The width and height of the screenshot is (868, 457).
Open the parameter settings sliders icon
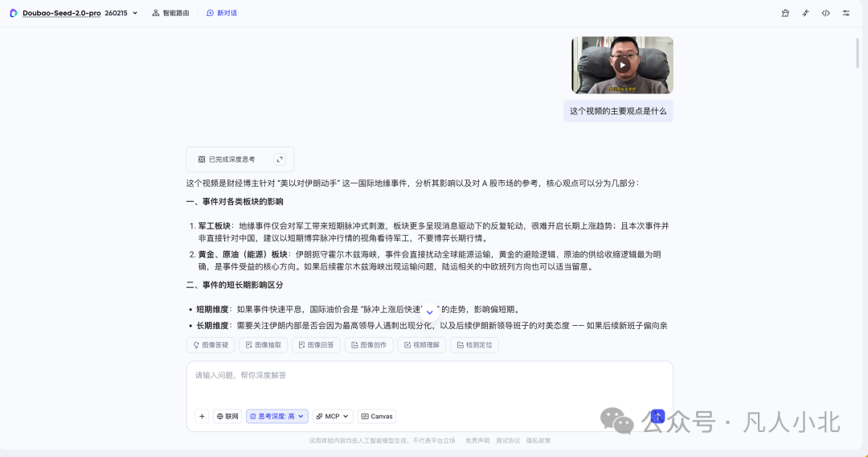point(845,13)
